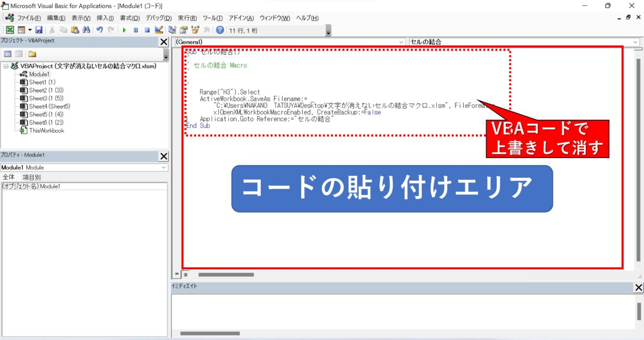Open Properties Window from toolbar icon
The height and width of the screenshot is (340, 644).
[184, 30]
